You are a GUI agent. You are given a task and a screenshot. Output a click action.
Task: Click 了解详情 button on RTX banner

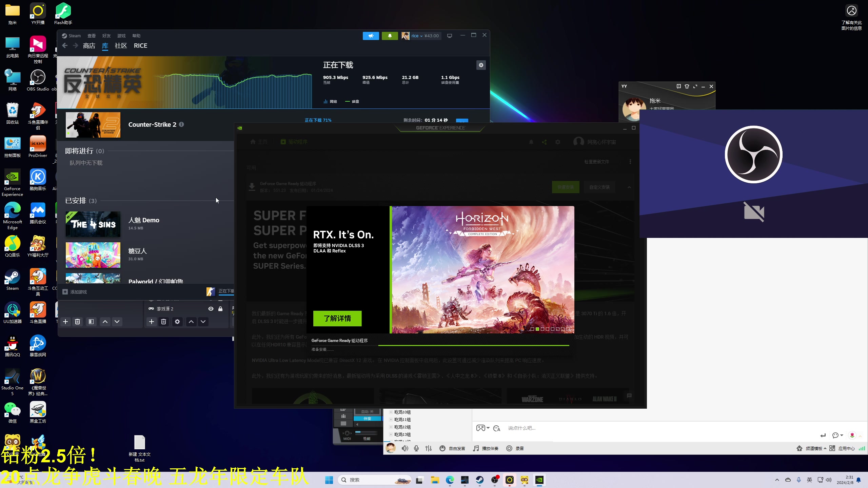[x=337, y=319]
